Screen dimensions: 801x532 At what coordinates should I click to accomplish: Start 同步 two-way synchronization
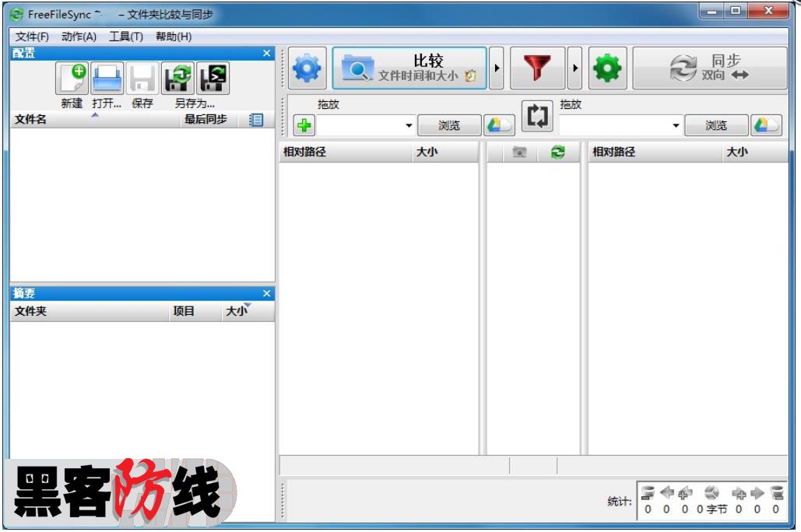click(x=710, y=68)
